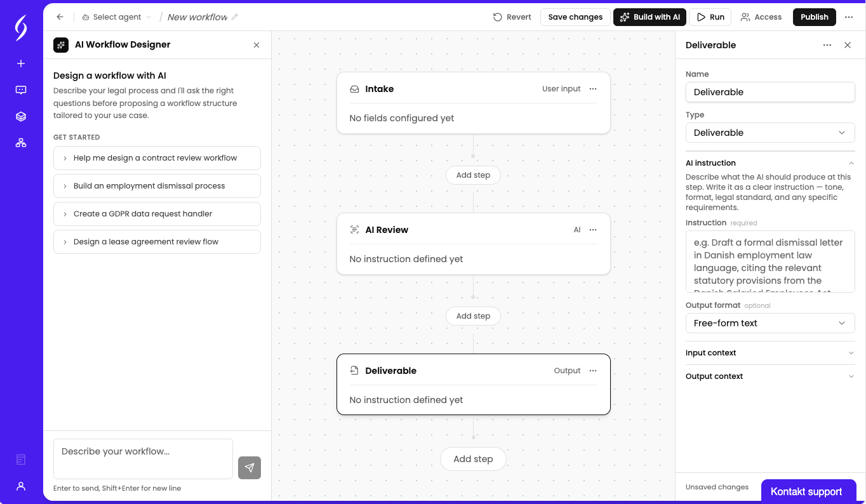
Task: Open the Type dropdown showing Deliverable
Action: coord(770,133)
